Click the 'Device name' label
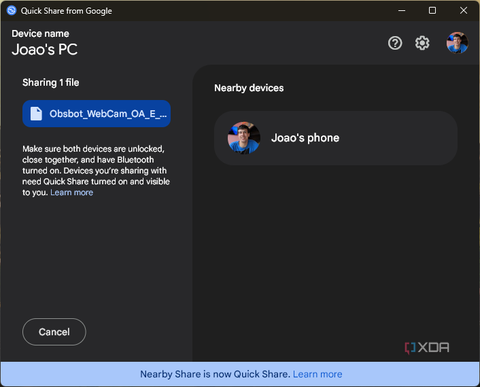The height and width of the screenshot is (387, 480). click(40, 34)
